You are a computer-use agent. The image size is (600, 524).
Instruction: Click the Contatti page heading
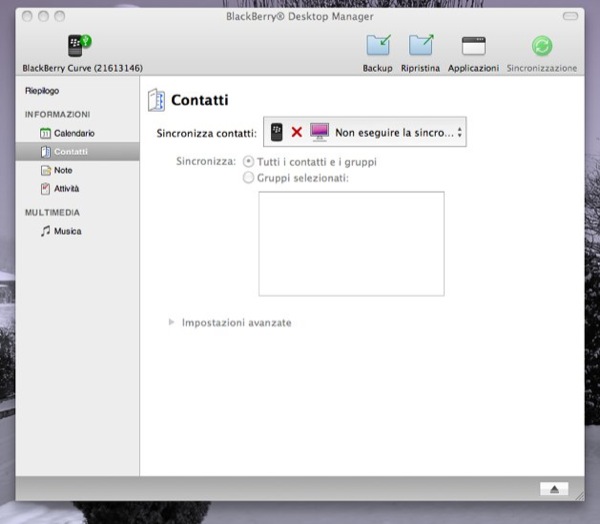point(200,100)
